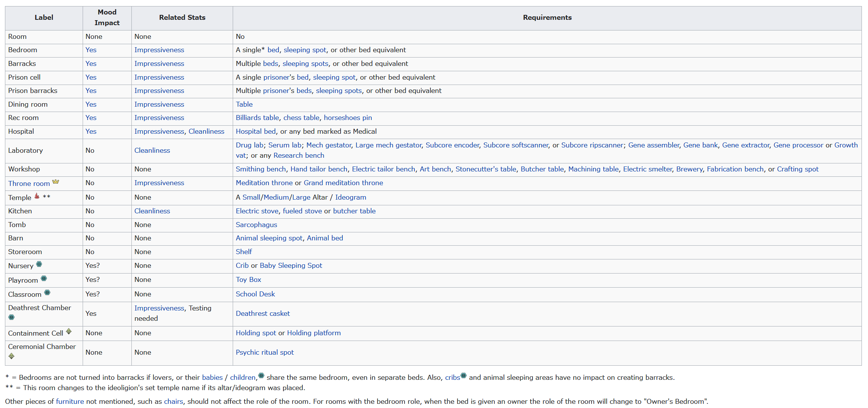Open the Machining table link
This screenshot has width=868, height=408.
593,169
